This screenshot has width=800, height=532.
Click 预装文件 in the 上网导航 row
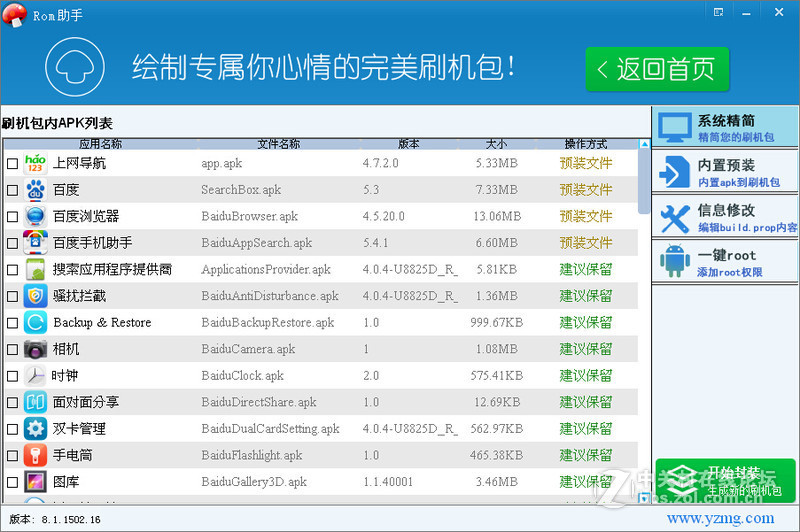click(586, 163)
